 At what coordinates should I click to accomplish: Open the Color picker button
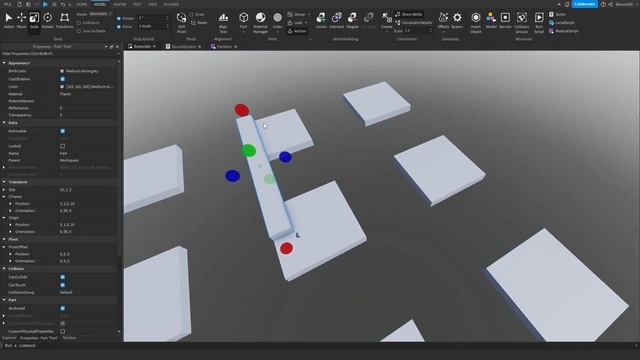point(278,20)
